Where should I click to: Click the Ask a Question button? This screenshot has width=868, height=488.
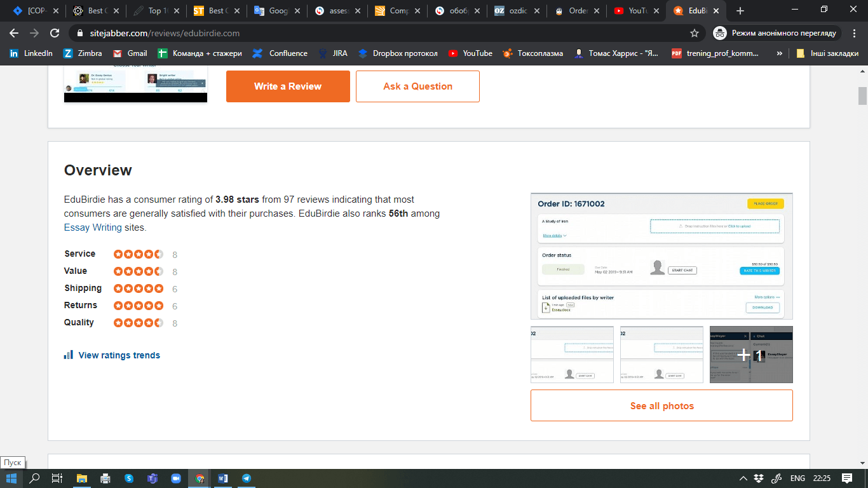click(417, 86)
